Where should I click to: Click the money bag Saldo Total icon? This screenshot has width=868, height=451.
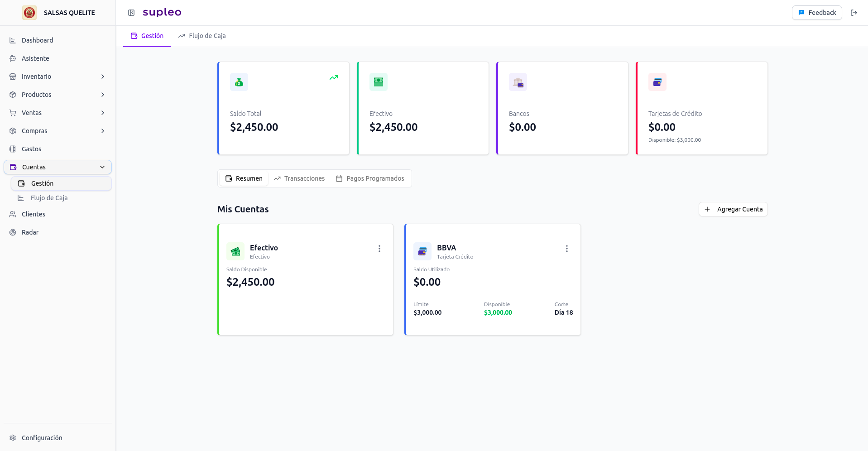click(239, 82)
